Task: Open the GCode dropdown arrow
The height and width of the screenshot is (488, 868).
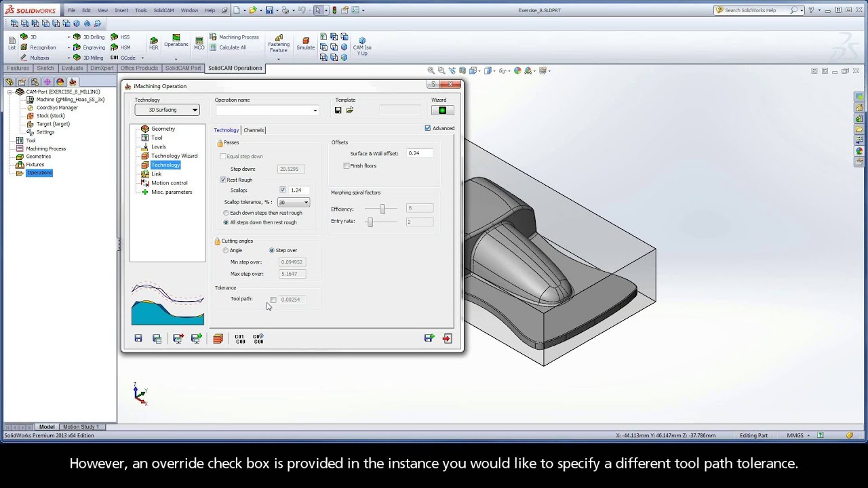Action: point(142,58)
